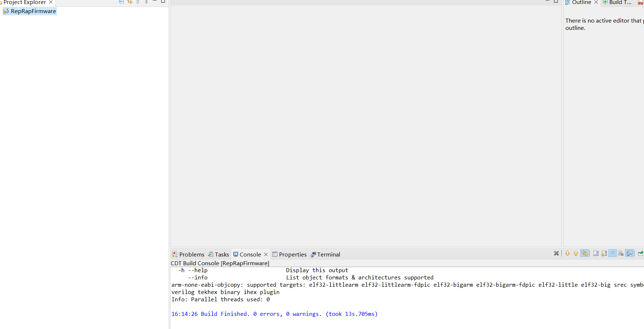This screenshot has height=329, width=644.
Task: Jump to next error with down arrow
Action: pyautogui.click(x=568, y=253)
